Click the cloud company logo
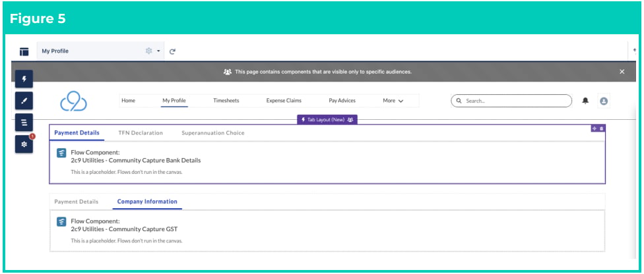The image size is (644, 274). [73, 101]
